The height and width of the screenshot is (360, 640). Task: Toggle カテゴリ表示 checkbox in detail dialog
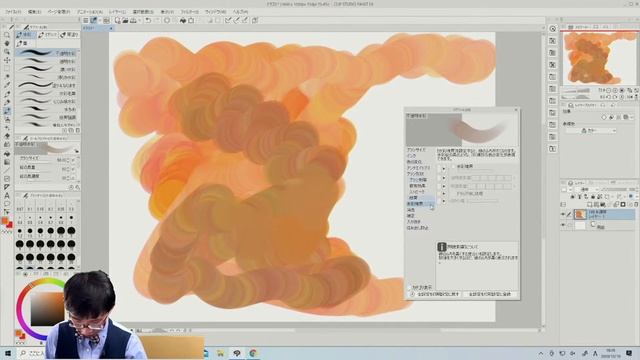click(x=409, y=287)
